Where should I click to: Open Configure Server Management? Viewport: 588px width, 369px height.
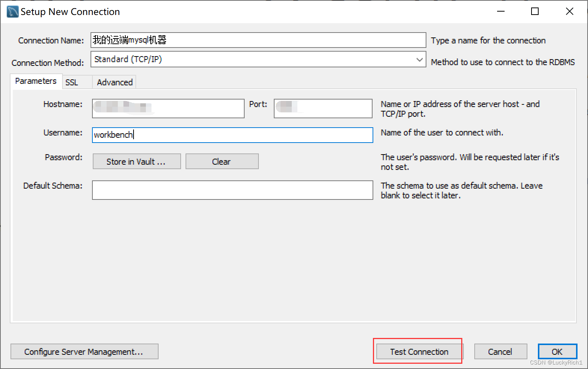click(84, 352)
